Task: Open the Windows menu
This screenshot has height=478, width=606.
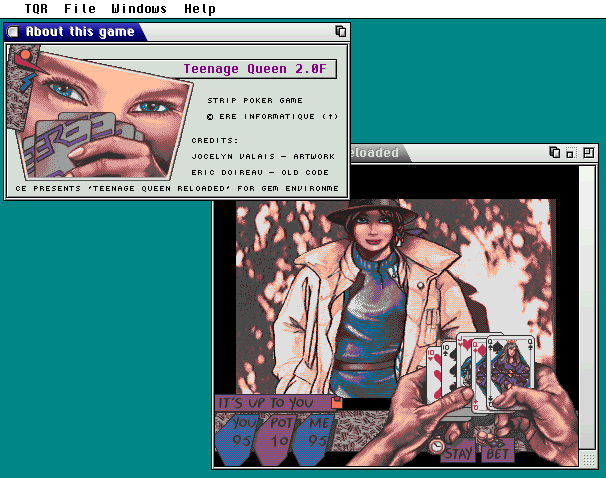Action: (x=139, y=9)
